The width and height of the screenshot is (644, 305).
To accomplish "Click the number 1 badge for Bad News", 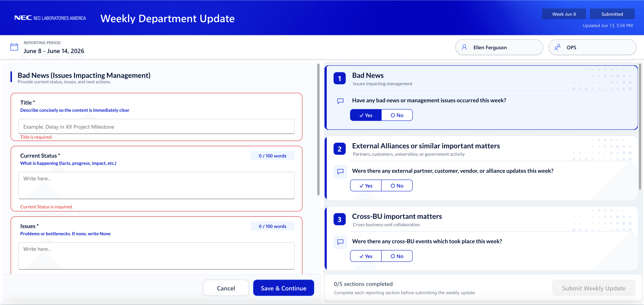I will pyautogui.click(x=339, y=78).
